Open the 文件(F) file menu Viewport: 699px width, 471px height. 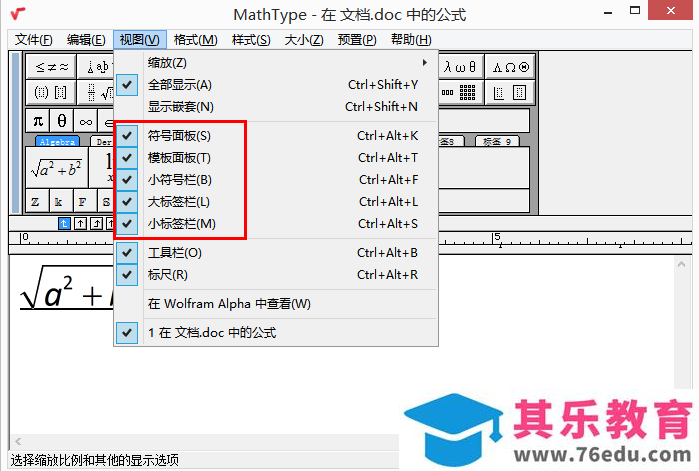click(x=34, y=40)
